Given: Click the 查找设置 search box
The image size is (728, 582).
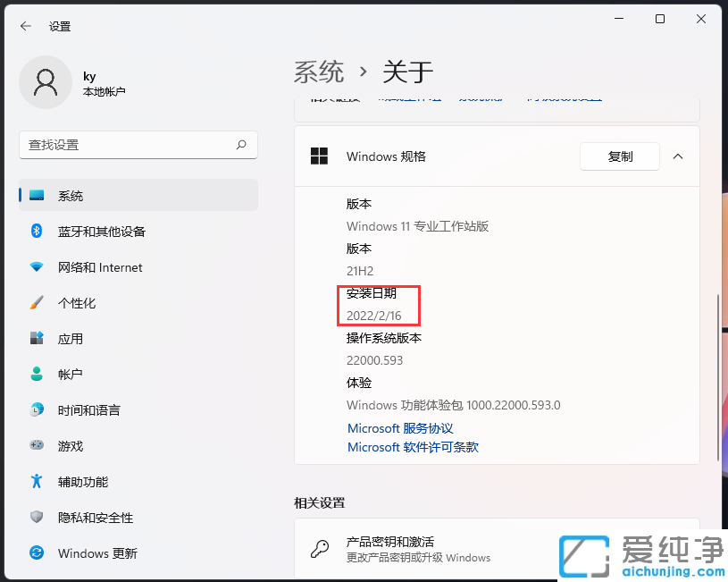Looking at the screenshot, I should click(x=138, y=145).
